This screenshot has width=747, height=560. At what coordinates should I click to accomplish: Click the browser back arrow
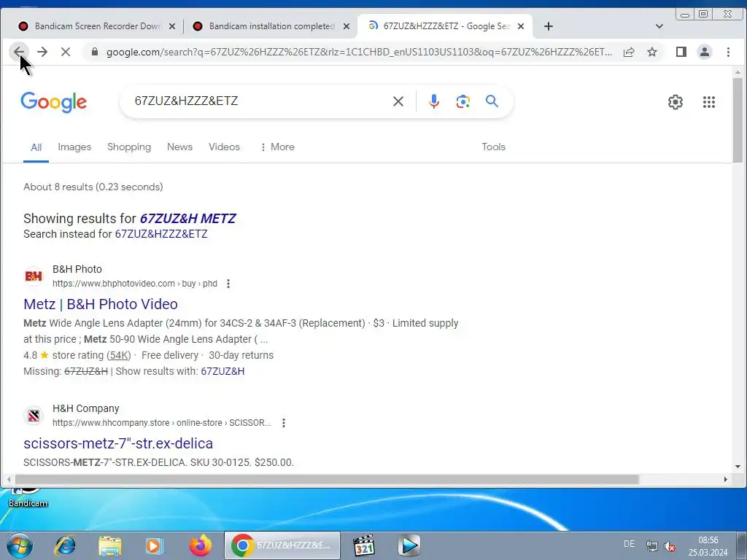click(x=19, y=52)
